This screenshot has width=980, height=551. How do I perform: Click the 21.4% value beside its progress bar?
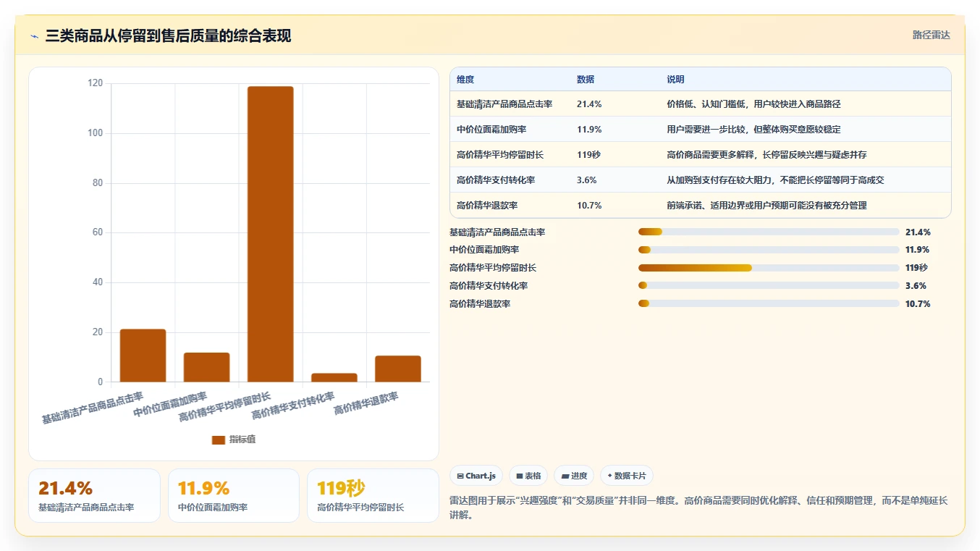(x=918, y=232)
